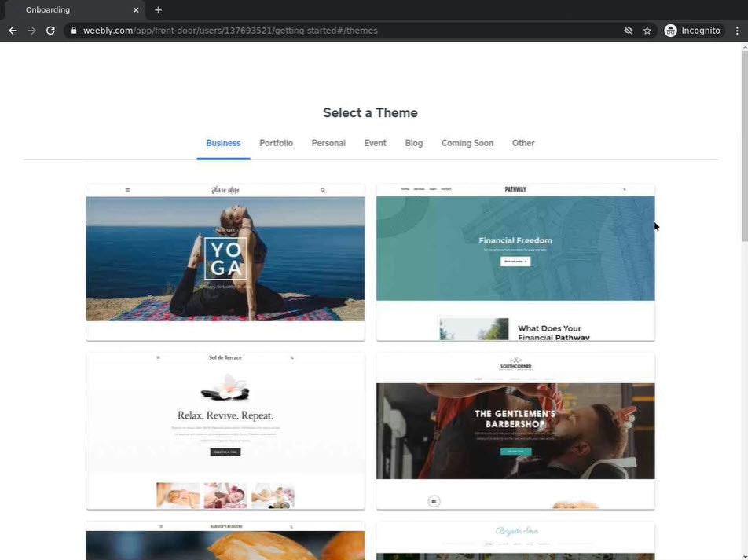Open Chrome's three-dot menu

point(735,30)
